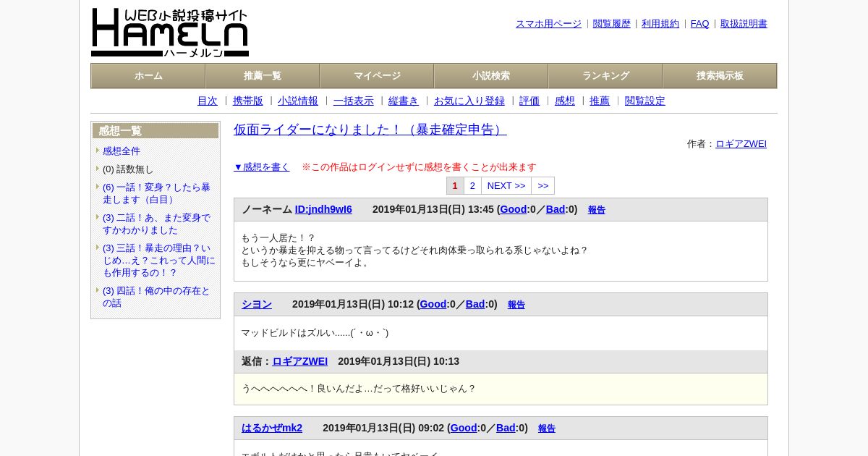Rate Good on the 13:45 comment
868x456 pixels.
514,210
